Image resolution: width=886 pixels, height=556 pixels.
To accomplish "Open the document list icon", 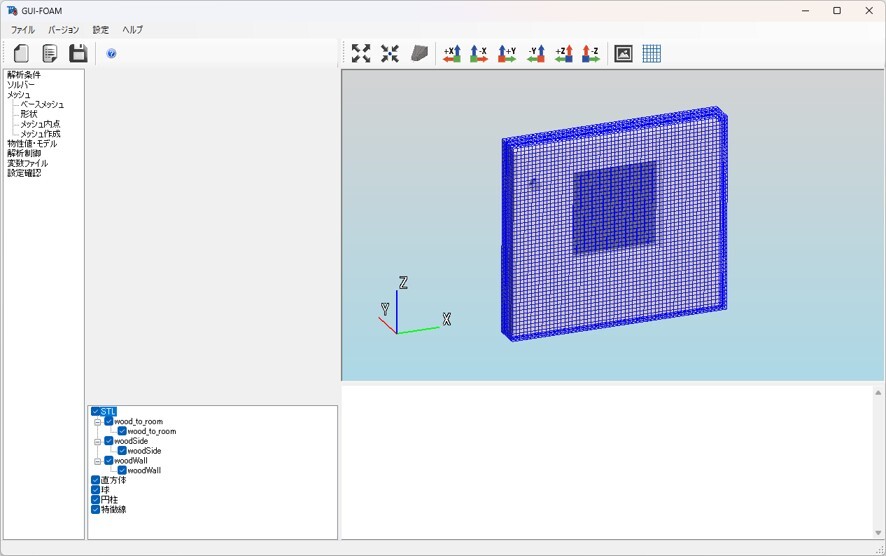I will (50, 54).
